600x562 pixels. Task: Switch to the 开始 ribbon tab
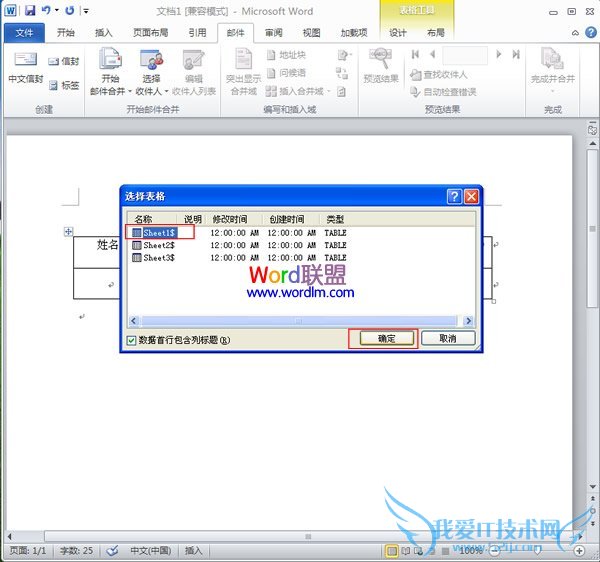coord(65,33)
